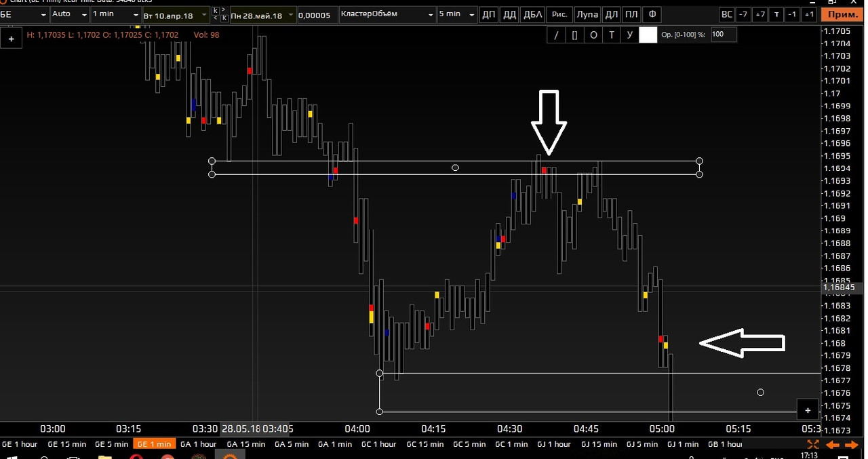868x459 pixels.
Task: Open the 1 min timeframe dropdown
Action: 115,14
